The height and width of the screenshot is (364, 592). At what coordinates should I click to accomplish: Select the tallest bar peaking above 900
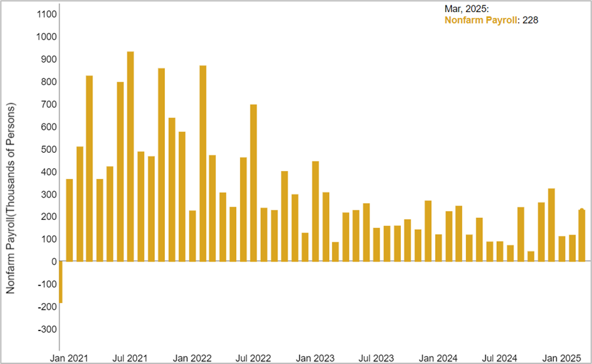coord(130,156)
